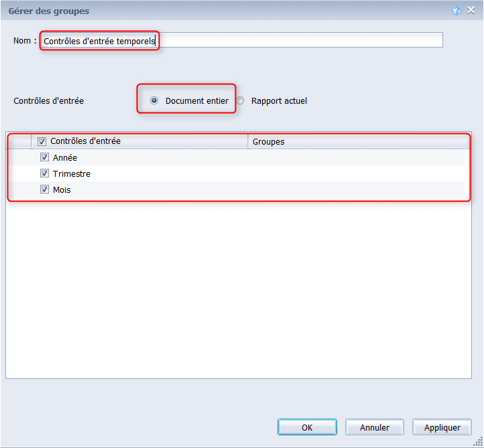
Task: Click the Groupes column header
Action: point(359,142)
